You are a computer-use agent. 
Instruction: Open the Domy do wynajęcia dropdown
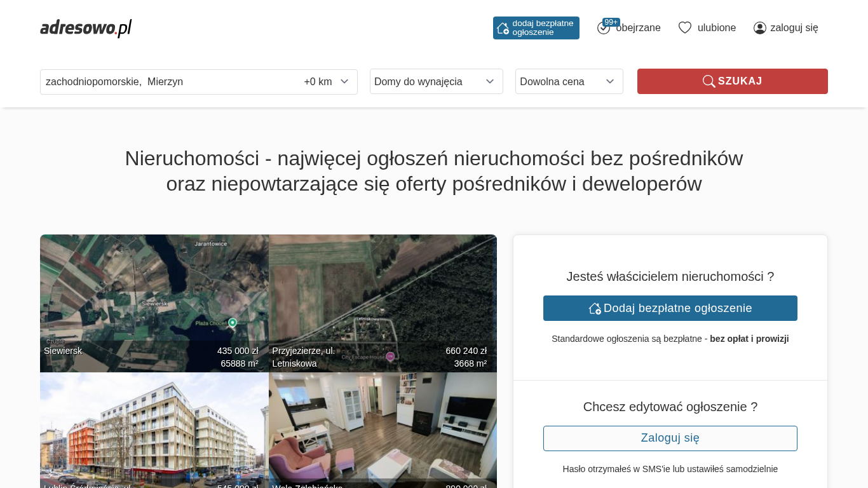click(436, 81)
